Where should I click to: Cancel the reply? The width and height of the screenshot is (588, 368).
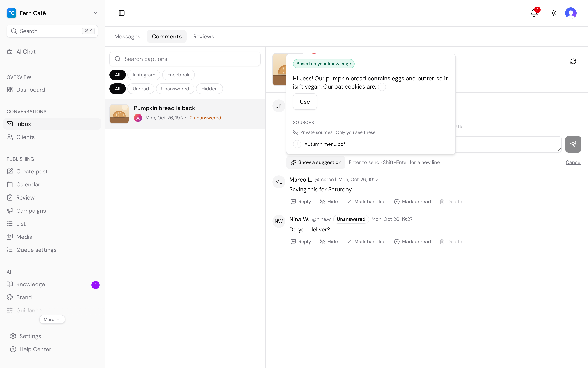[573, 162]
